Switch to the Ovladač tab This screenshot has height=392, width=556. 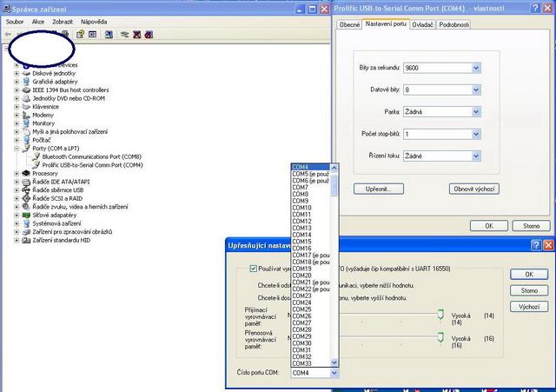click(422, 25)
